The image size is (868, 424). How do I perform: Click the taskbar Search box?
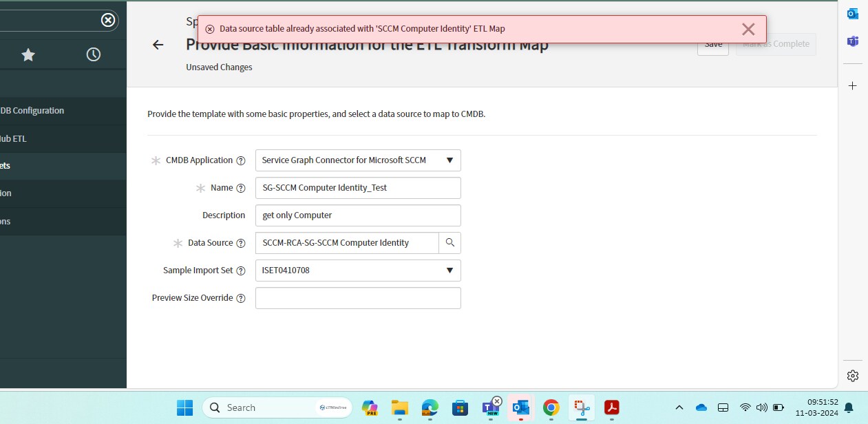(277, 407)
